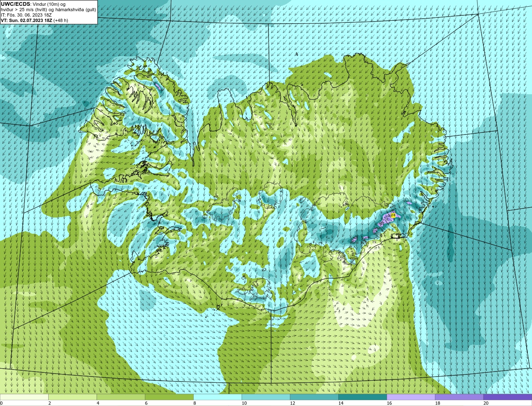
Task: Click the 8–10 m/s light cyan legend swatch
Action: click(x=217, y=397)
